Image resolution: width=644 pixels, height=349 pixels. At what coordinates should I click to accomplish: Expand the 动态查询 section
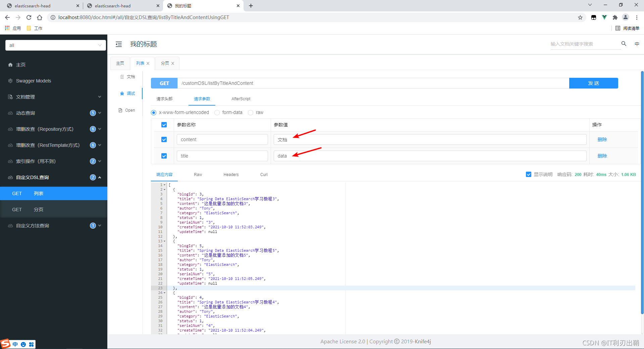pos(100,113)
